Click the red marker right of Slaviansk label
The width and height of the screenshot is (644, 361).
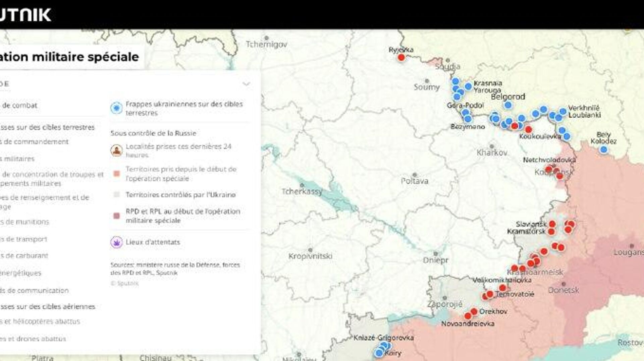(x=552, y=224)
